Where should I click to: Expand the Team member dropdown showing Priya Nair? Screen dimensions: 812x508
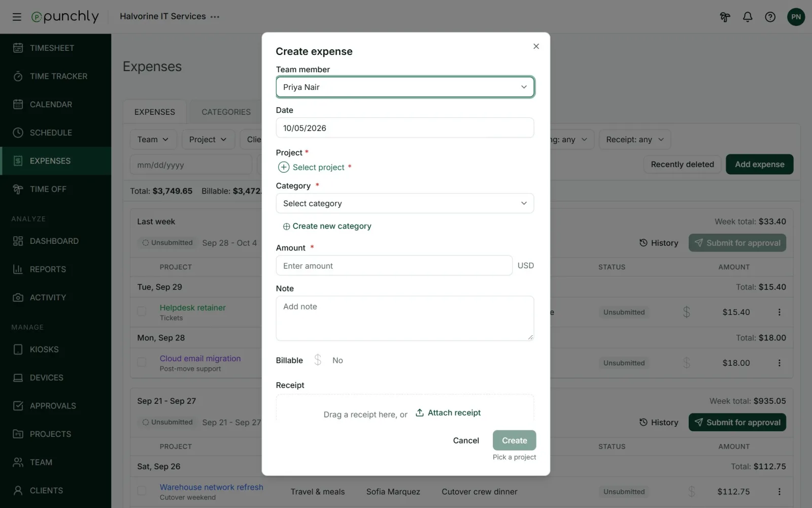coord(405,87)
